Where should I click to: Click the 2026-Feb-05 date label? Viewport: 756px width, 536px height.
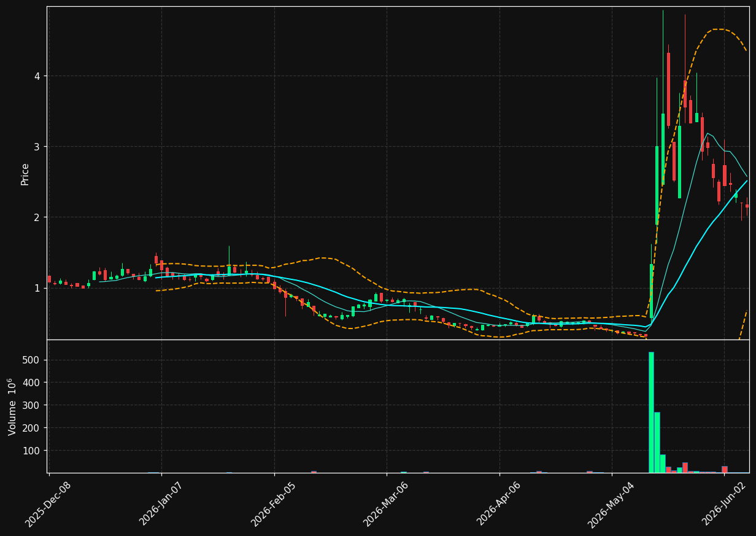pyautogui.click(x=273, y=504)
